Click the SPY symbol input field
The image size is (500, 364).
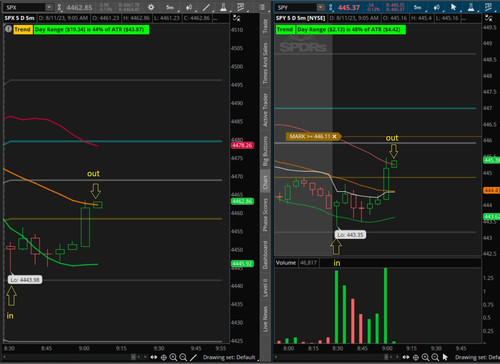tap(296, 7)
